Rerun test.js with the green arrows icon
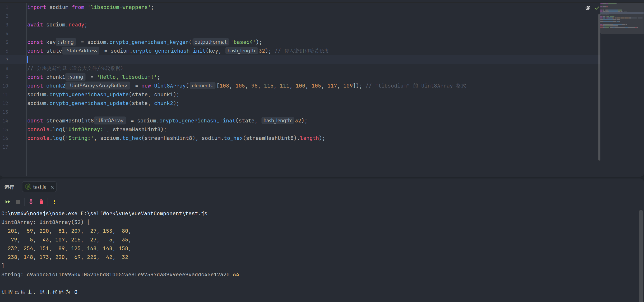Screen dimensions: 644x302 [x=8, y=202]
